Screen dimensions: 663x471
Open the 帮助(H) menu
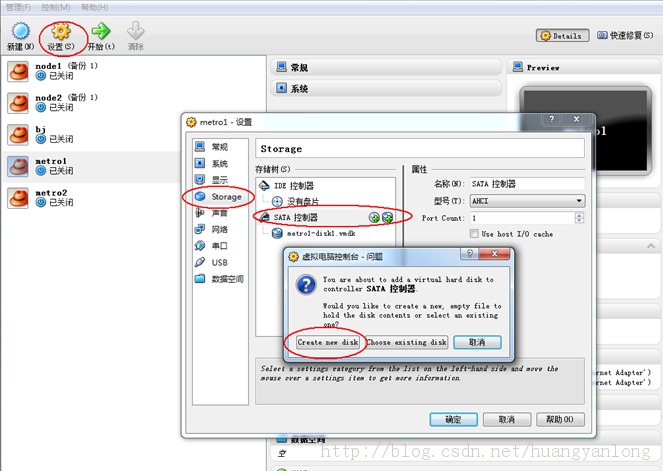pos(94,7)
